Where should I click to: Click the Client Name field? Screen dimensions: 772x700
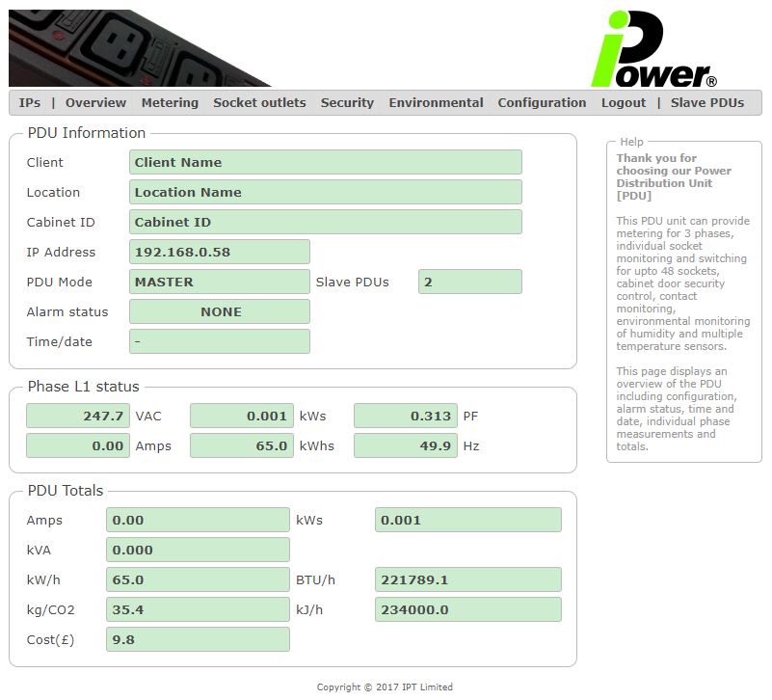point(325,162)
